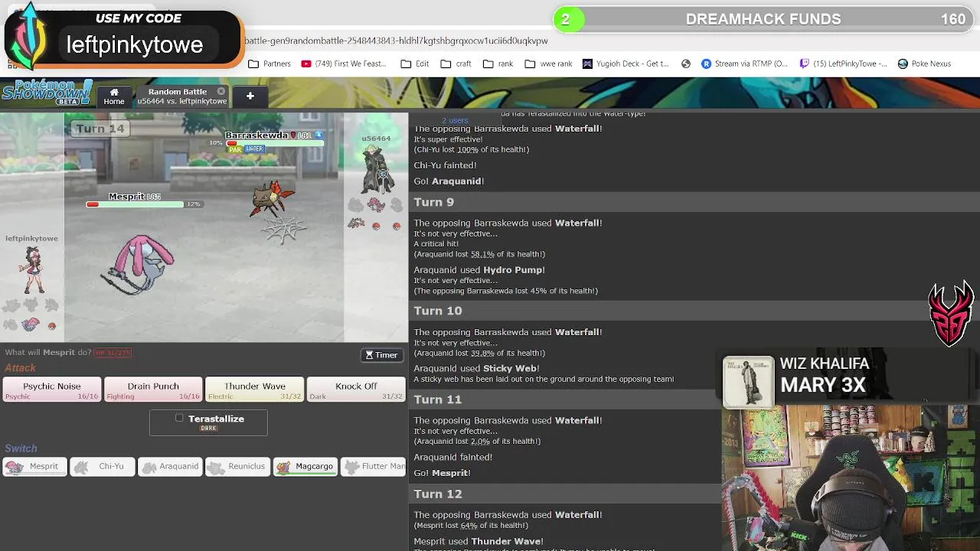
Task: Click the Wiz Khalifa album art thumbnail
Action: click(748, 381)
